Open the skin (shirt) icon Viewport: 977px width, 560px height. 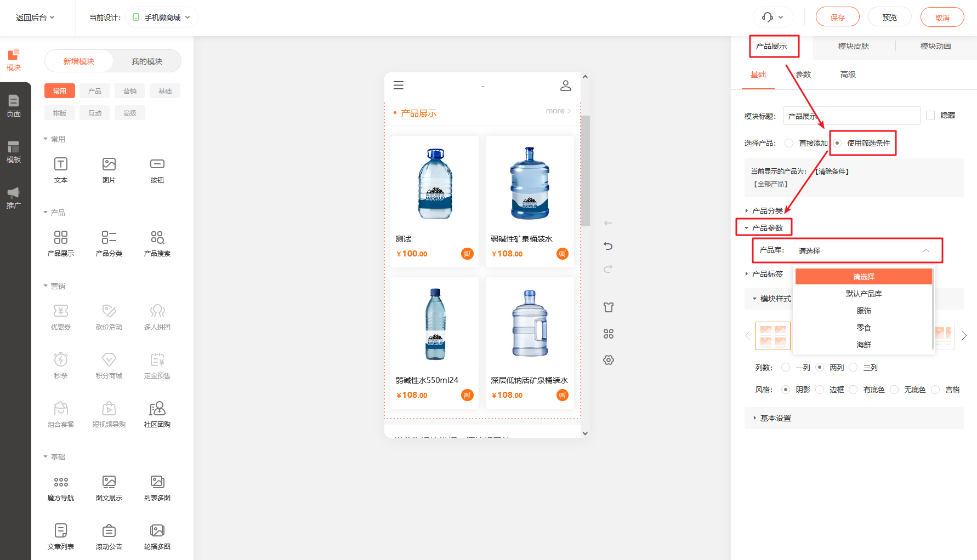click(x=609, y=307)
